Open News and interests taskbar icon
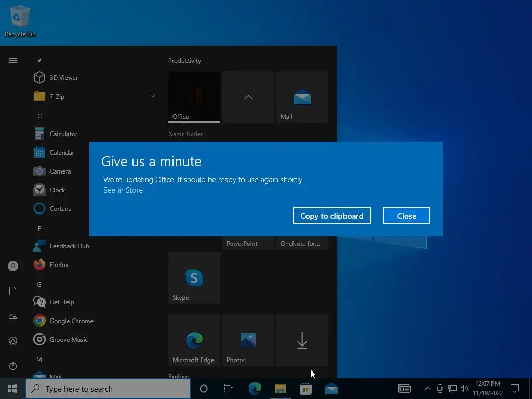532x399 pixels. (404, 389)
